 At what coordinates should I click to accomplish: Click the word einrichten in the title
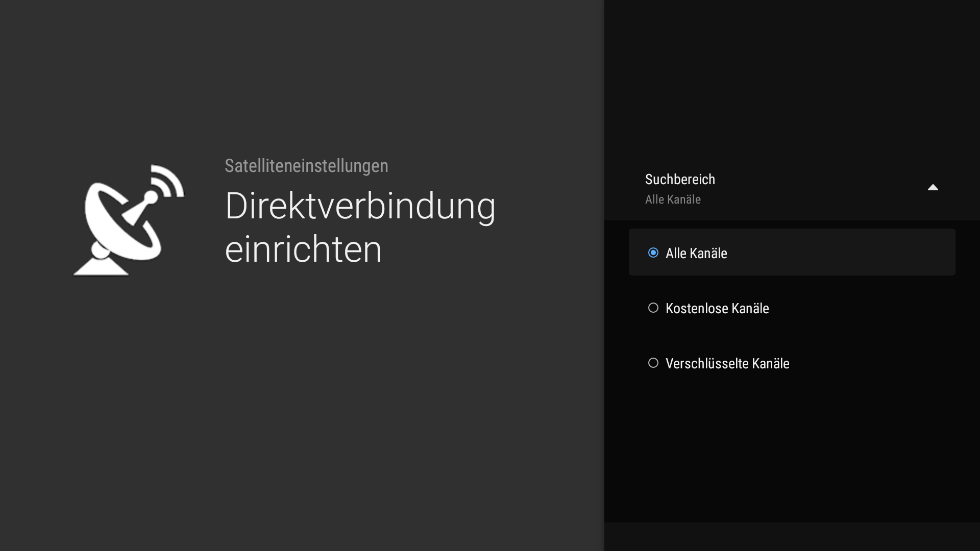303,249
